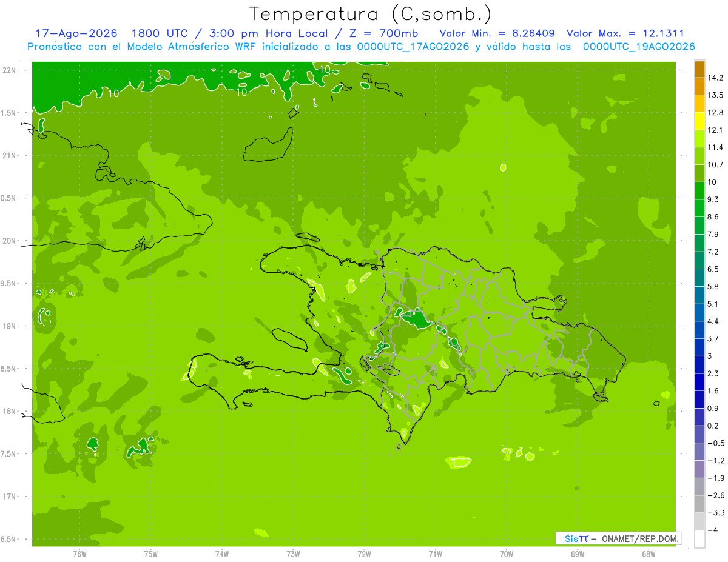Pick the green swatch between 10 and 9.3
The height and width of the screenshot is (562, 728).
pos(699,191)
